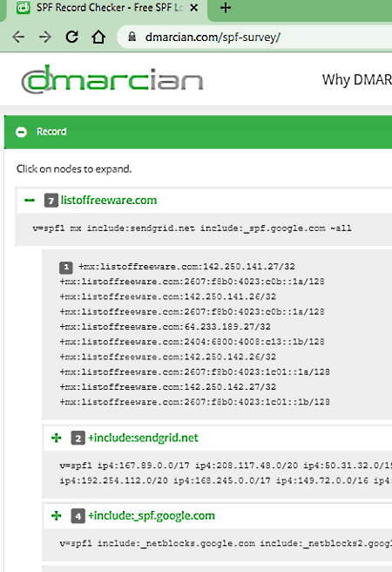Image resolution: width=392 pixels, height=572 pixels.
Task: Click the padlock site security icon
Action: 132,37
